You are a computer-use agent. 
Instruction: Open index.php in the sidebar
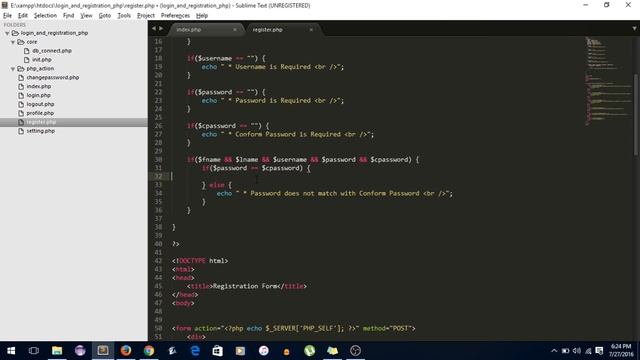39,87
